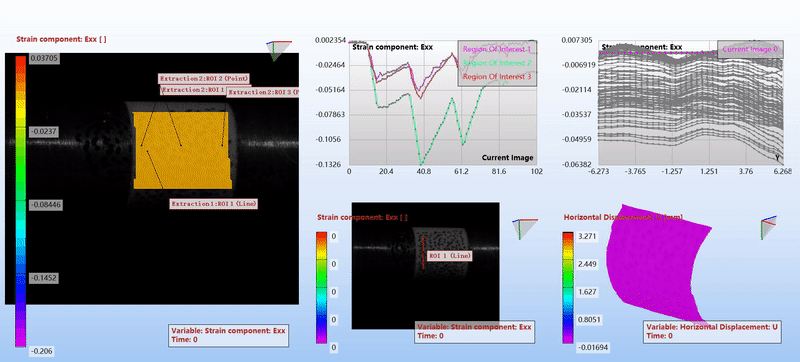Click the Variable: Horizontal Displacement: U info box

[x=711, y=331]
